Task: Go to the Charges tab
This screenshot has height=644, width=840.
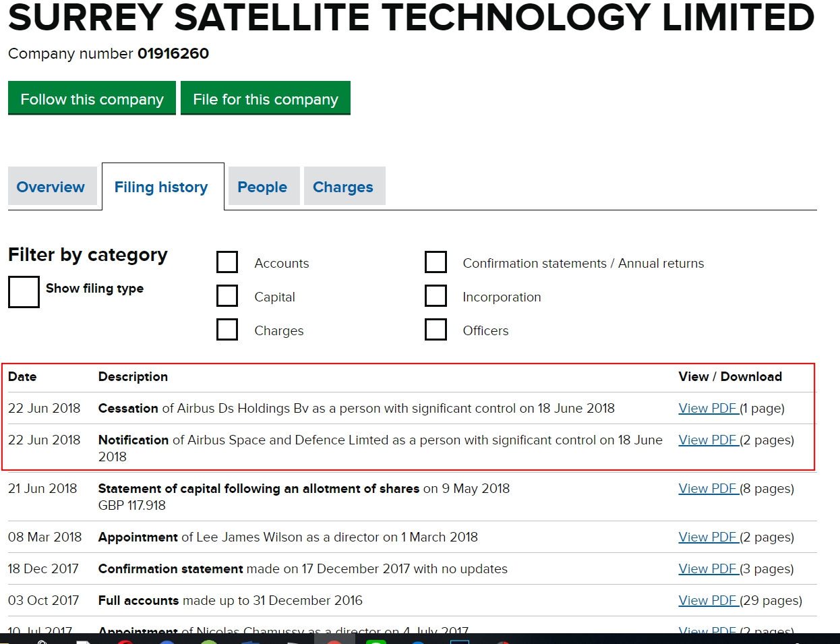Action: point(343,187)
